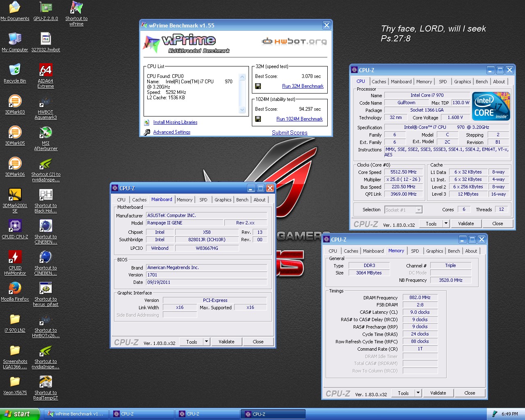Select the 327032.hwbot file icon
This screenshot has height=420, width=525.
(46, 42)
